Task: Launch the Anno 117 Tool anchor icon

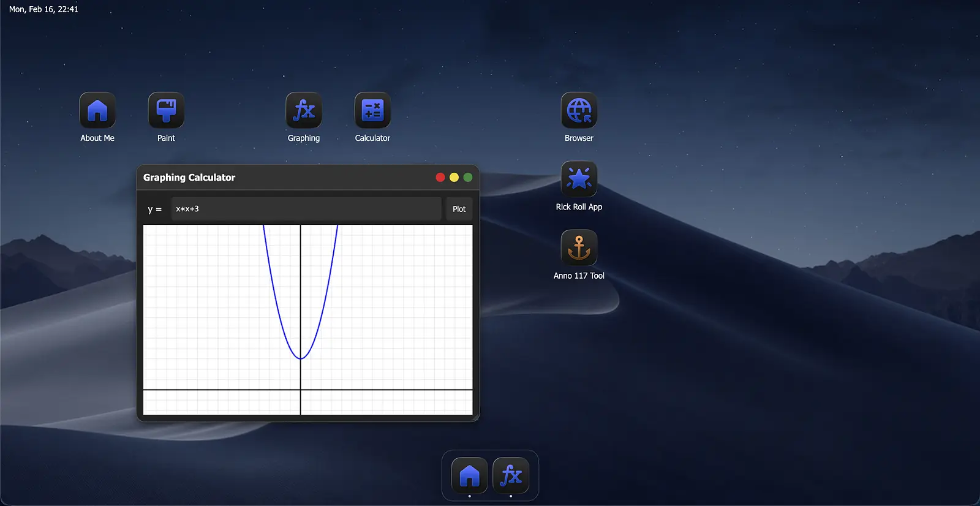Action: point(579,248)
